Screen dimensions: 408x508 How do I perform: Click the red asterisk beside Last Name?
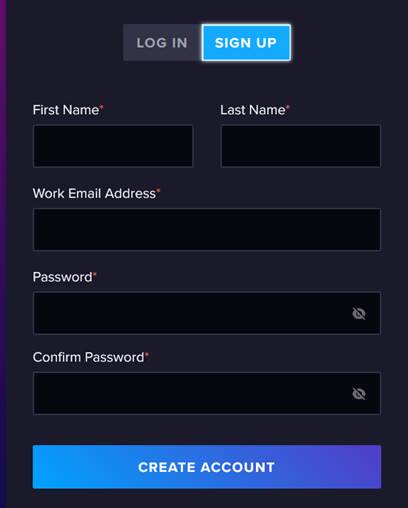point(288,107)
